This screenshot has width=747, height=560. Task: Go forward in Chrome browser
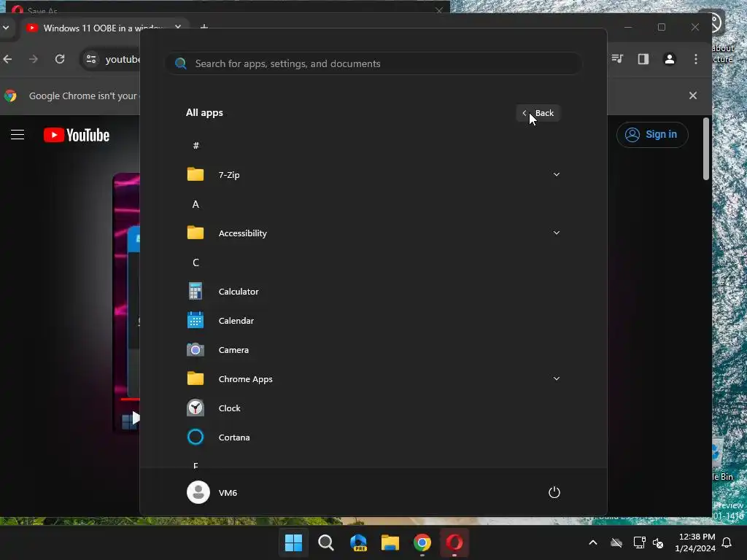[34, 59]
